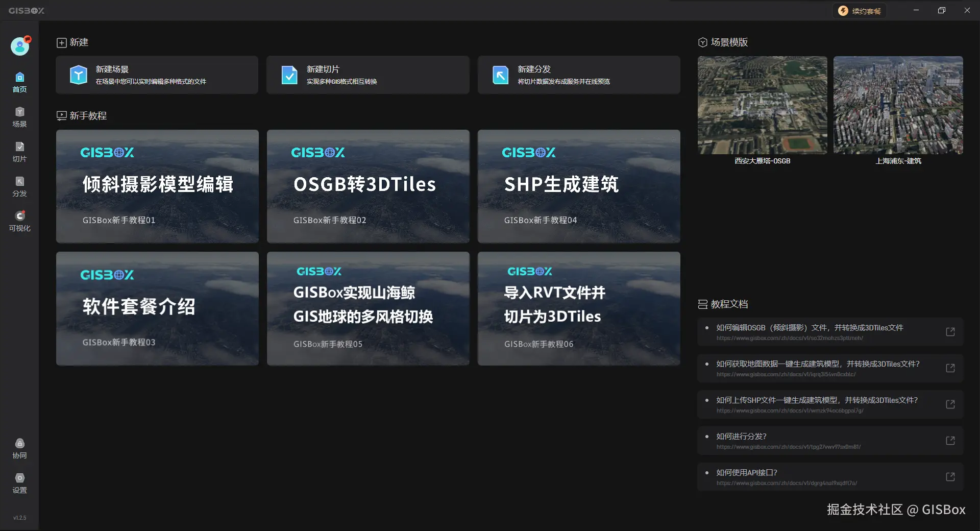The width and height of the screenshot is (980, 531).
Task: Open external link for 如何进行分发 document
Action: [x=950, y=441]
